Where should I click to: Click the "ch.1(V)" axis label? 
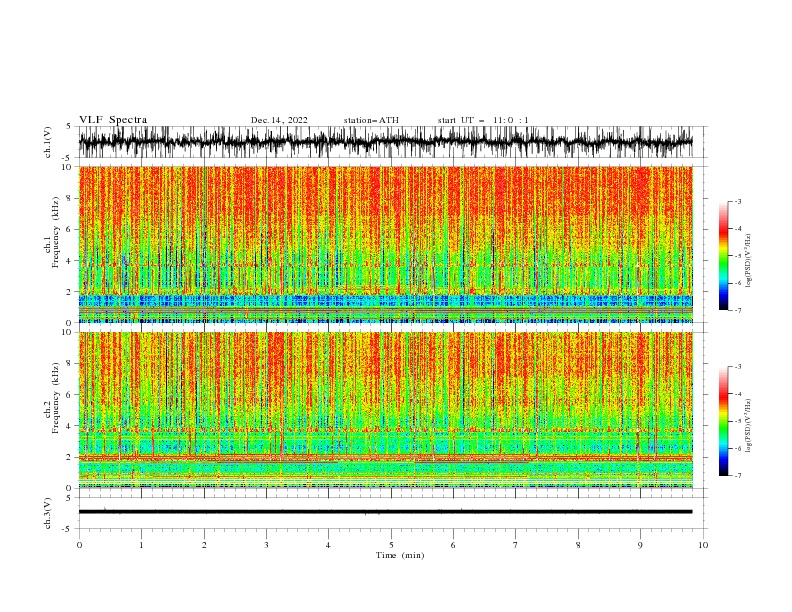coord(48,142)
